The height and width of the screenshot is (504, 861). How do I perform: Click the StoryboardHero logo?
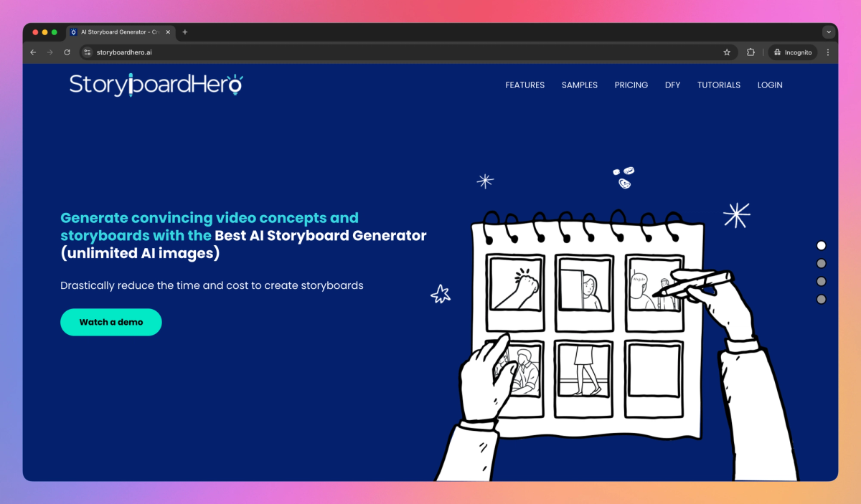click(156, 85)
